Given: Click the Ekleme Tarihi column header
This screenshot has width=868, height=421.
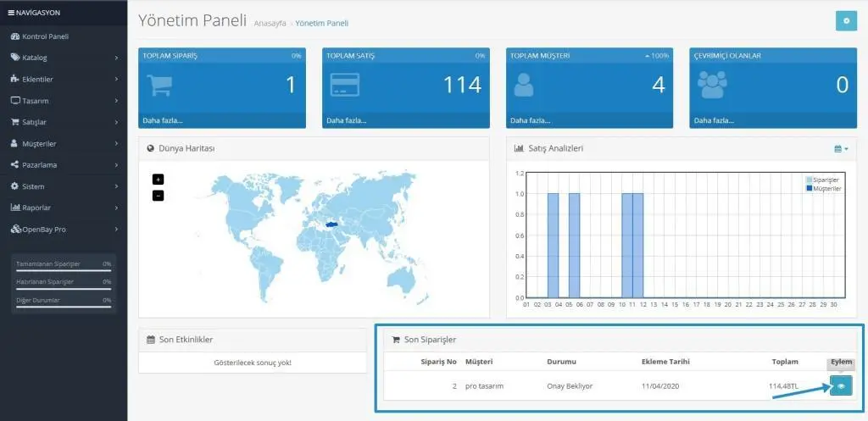Looking at the screenshot, I should [x=665, y=362].
